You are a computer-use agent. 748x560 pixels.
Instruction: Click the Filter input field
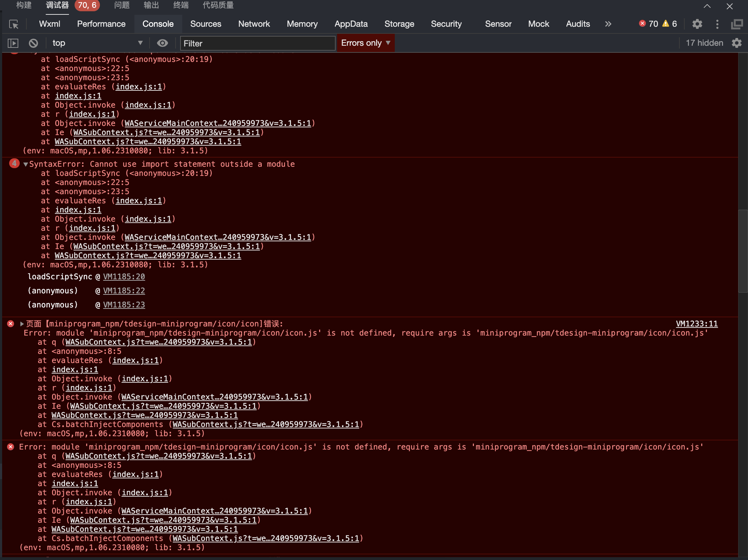257,43
